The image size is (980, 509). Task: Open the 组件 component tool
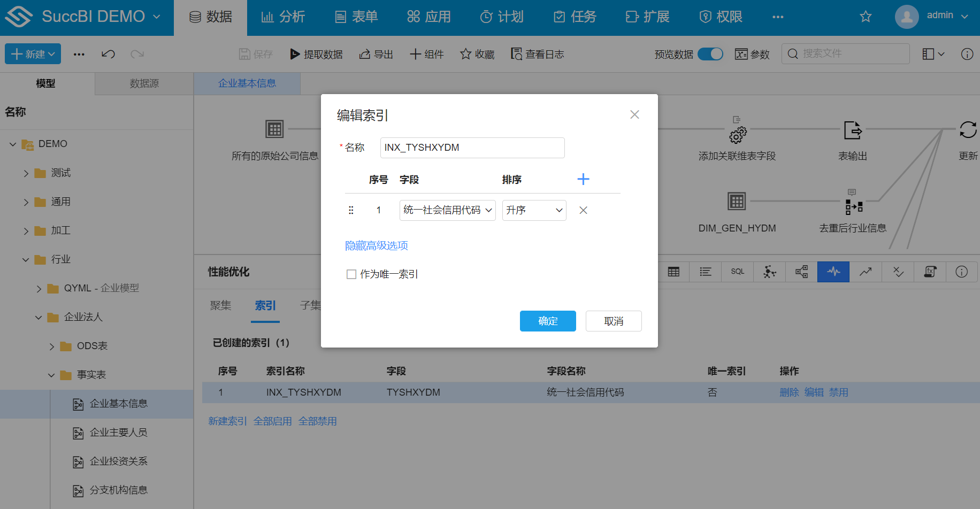(x=426, y=53)
